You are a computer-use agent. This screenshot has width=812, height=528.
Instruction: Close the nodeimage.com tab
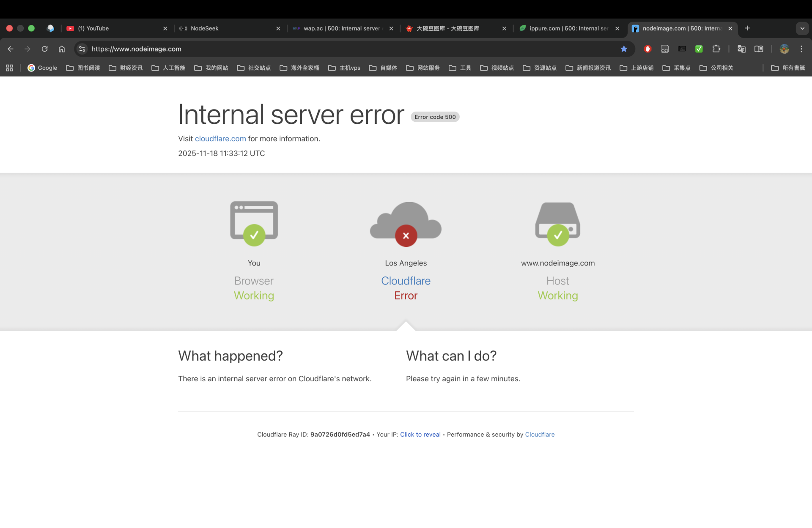730,28
